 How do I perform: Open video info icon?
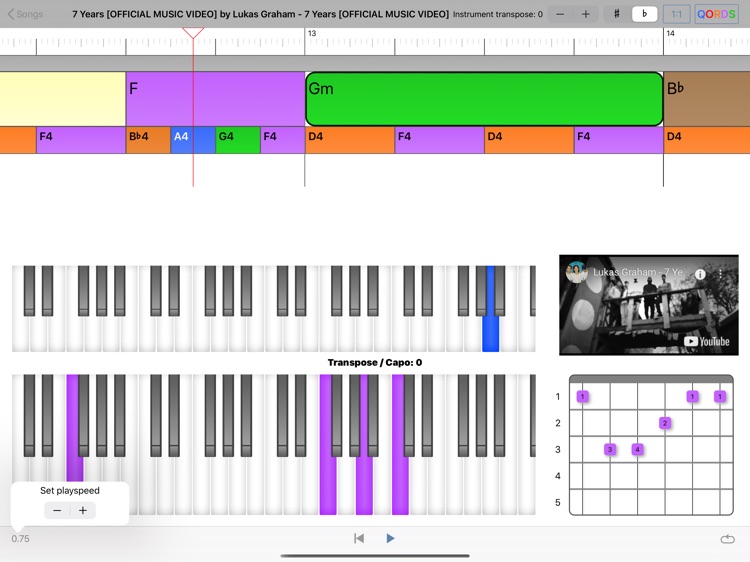tap(700, 274)
